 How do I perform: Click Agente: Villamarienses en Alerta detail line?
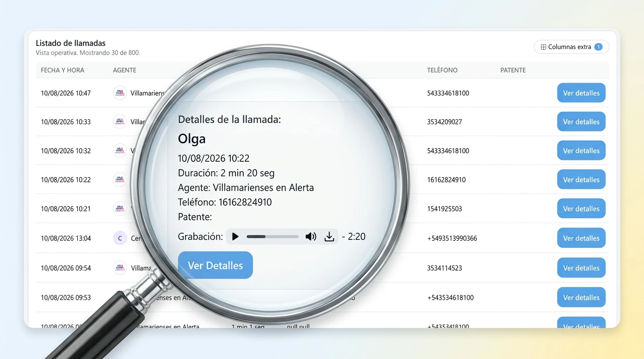pos(246,187)
